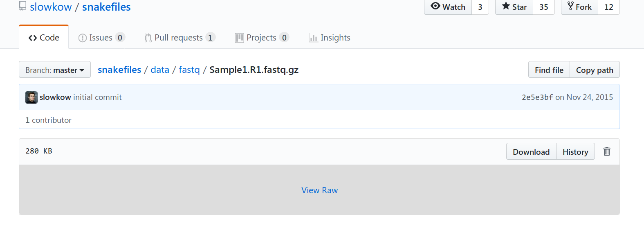The height and width of the screenshot is (226, 644).
Task: Open the watchers count of 3
Action: point(480,7)
